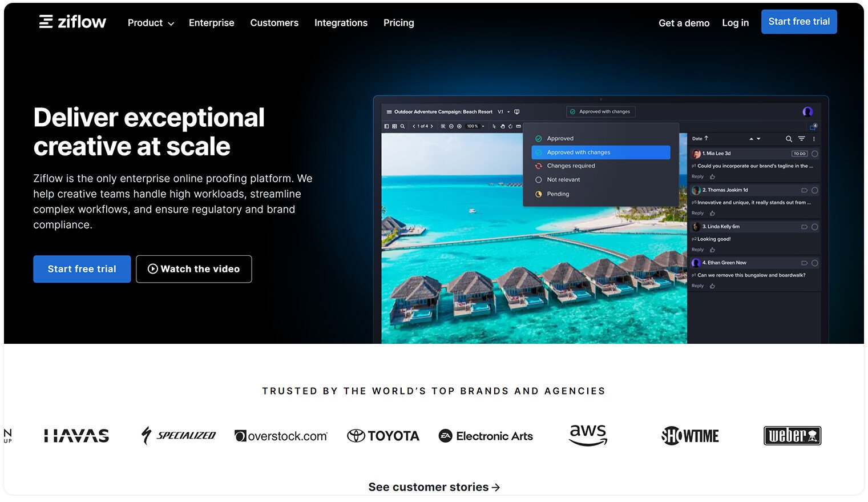Mark Mia Lee's comment as resolved
This screenshot has width=868, height=502.
pyautogui.click(x=815, y=154)
